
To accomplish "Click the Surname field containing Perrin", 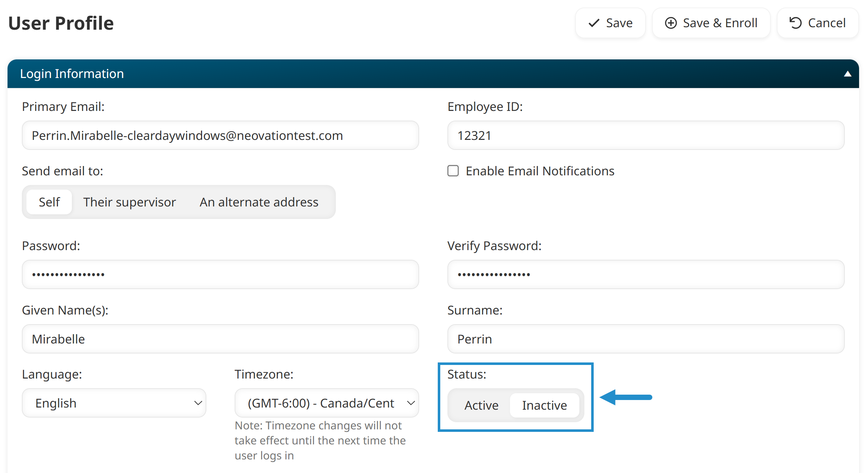I will pyautogui.click(x=646, y=339).
